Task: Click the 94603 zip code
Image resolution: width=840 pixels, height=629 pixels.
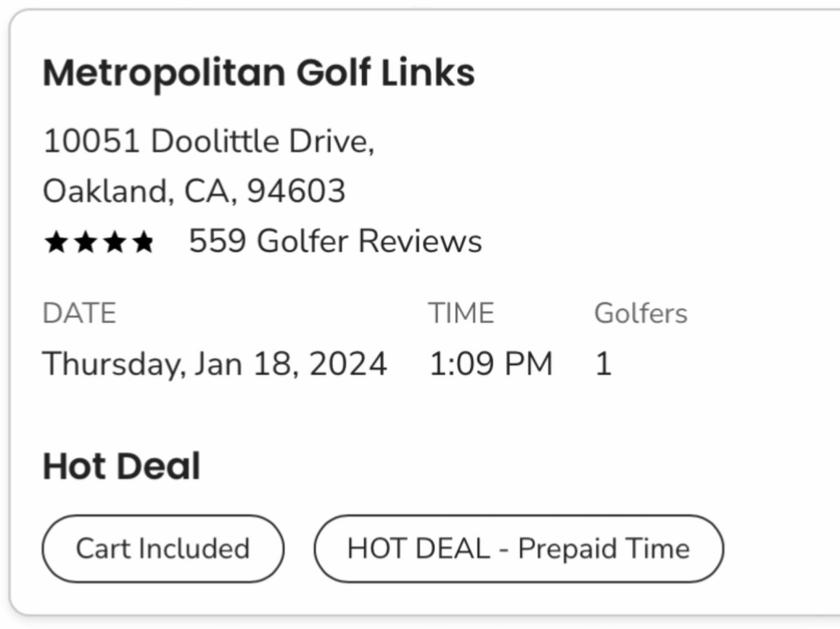Action: click(296, 191)
